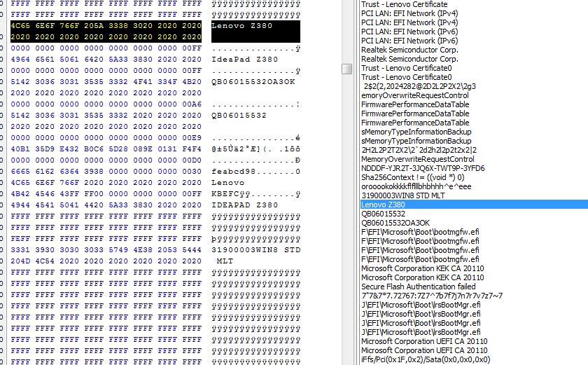
Task: Click the vertical scrollbar thumb of hex pane
Action: point(347,69)
